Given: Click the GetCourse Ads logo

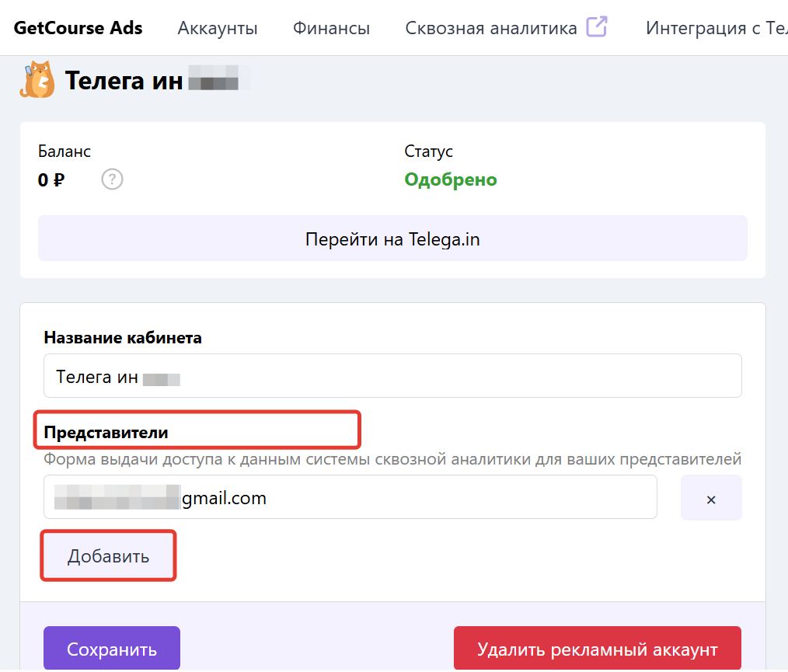Looking at the screenshot, I should pos(78,27).
